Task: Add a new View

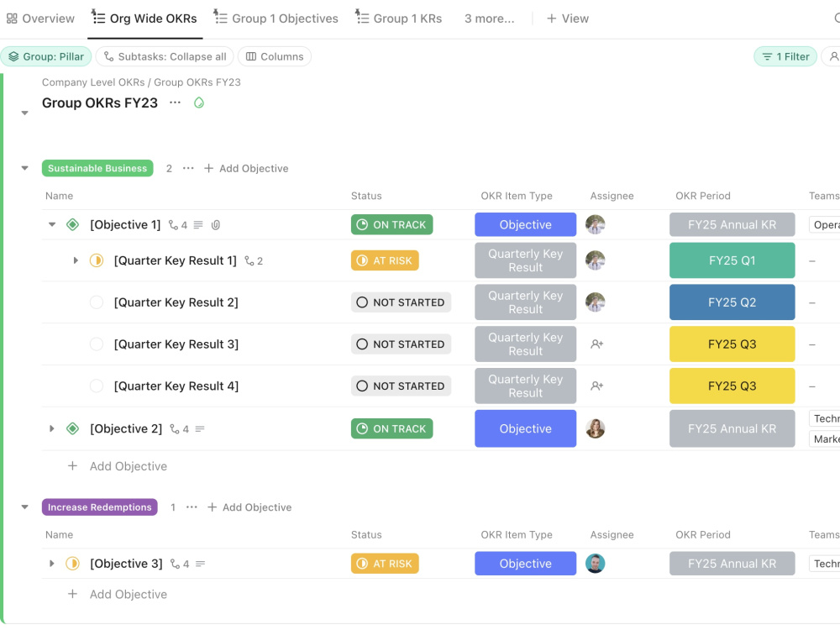Action: (x=567, y=18)
